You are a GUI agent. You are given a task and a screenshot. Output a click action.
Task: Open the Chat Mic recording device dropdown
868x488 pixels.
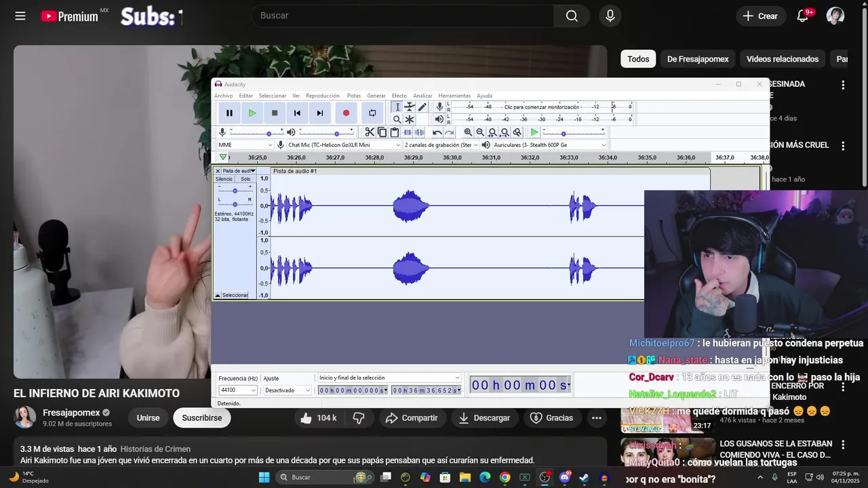[x=344, y=145]
